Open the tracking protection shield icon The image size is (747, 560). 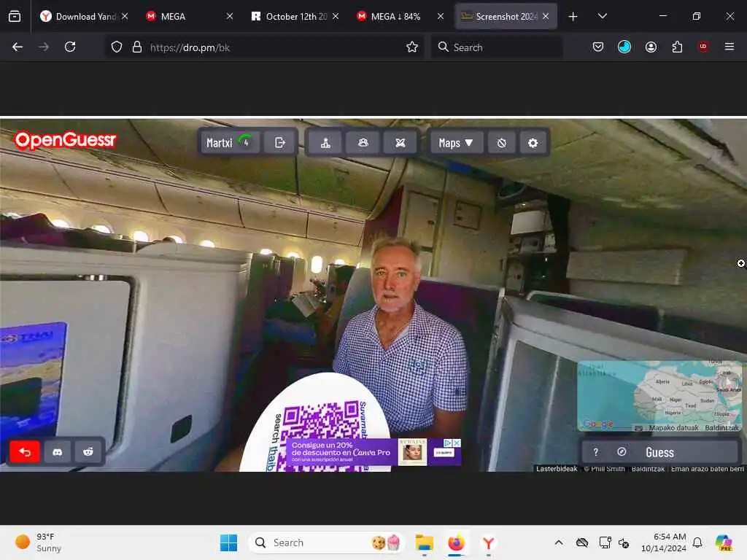pos(117,47)
